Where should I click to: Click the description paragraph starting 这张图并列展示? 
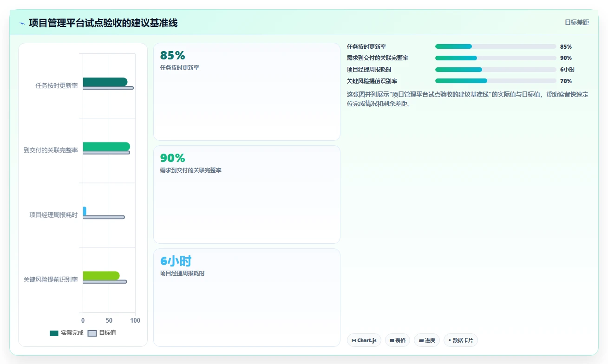pyautogui.click(x=468, y=99)
